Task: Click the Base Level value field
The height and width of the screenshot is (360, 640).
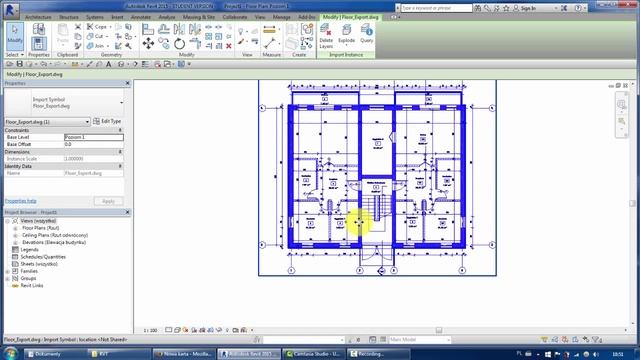Action: pos(94,137)
